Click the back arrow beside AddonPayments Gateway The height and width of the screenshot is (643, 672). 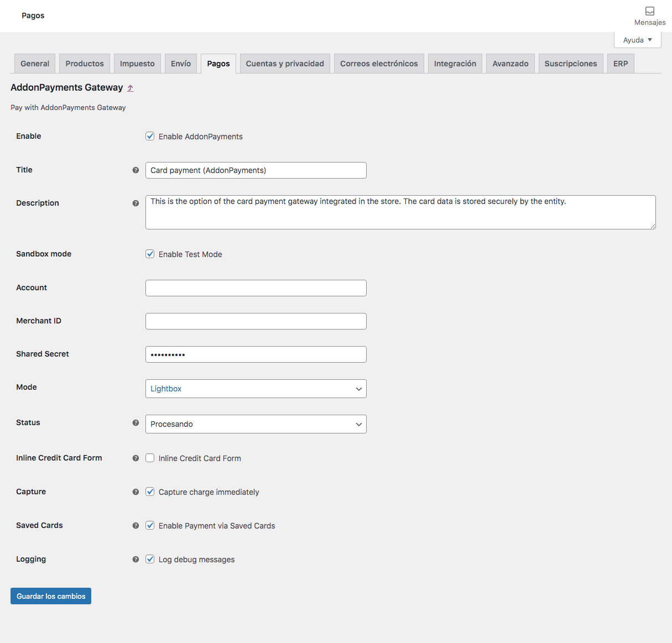point(131,88)
